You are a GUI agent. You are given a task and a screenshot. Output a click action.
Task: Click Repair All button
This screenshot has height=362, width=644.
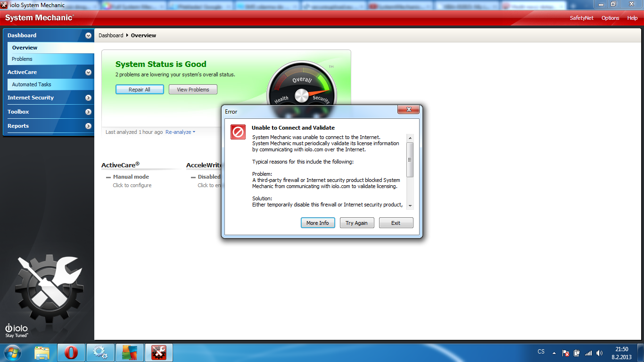[140, 90]
